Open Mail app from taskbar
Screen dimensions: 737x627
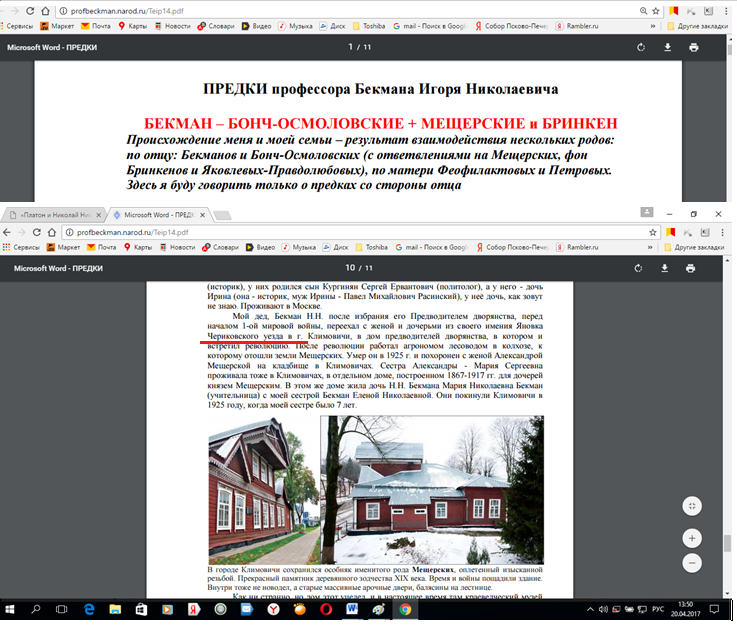point(247,610)
